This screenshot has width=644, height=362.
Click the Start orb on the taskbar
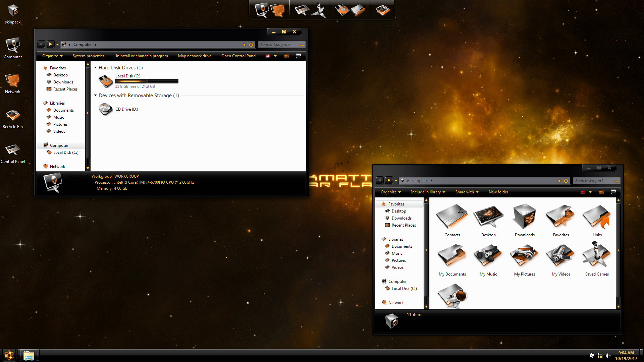(x=9, y=355)
